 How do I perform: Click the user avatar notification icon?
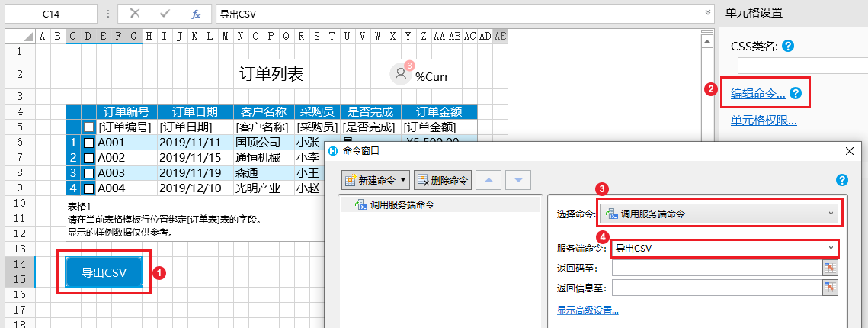(x=401, y=73)
